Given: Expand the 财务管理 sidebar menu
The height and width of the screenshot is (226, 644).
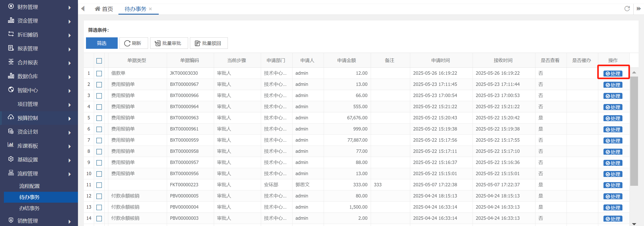Looking at the screenshot, I should [x=39, y=7].
